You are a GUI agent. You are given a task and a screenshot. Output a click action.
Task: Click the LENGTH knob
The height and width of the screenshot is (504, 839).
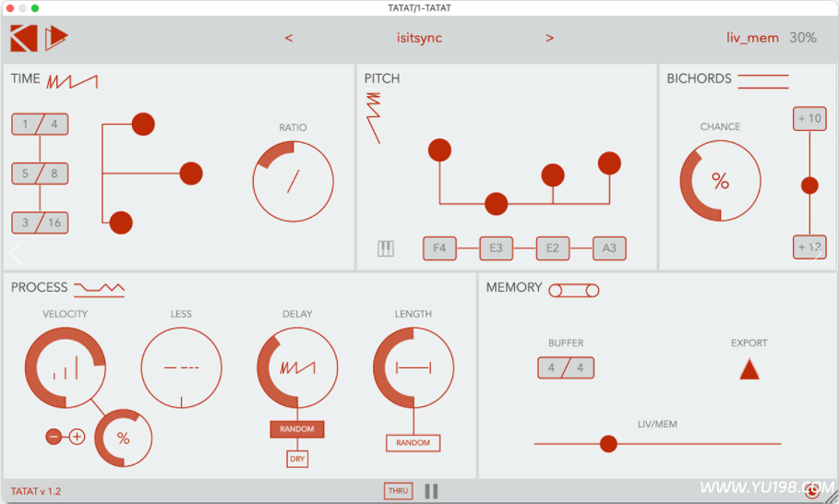pyautogui.click(x=414, y=368)
